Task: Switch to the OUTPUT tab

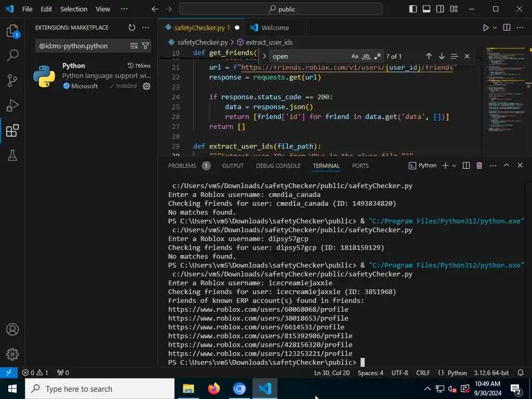Action: coord(233,166)
